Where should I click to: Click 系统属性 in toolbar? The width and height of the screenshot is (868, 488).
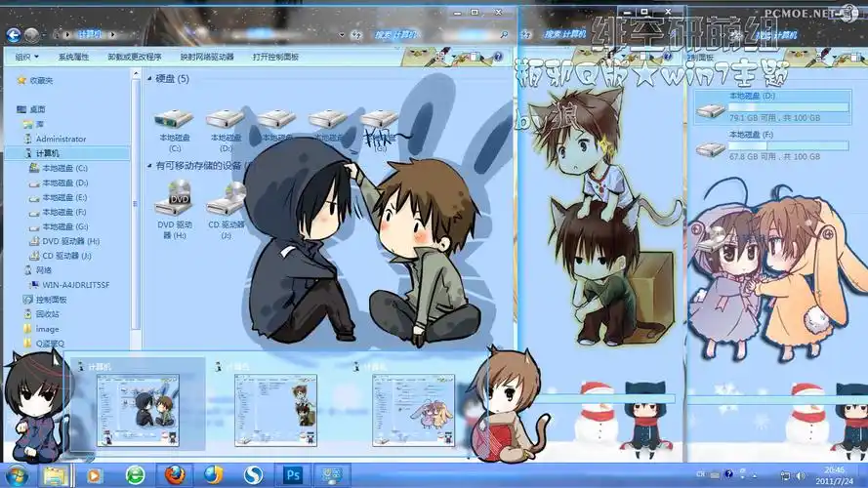click(x=73, y=57)
